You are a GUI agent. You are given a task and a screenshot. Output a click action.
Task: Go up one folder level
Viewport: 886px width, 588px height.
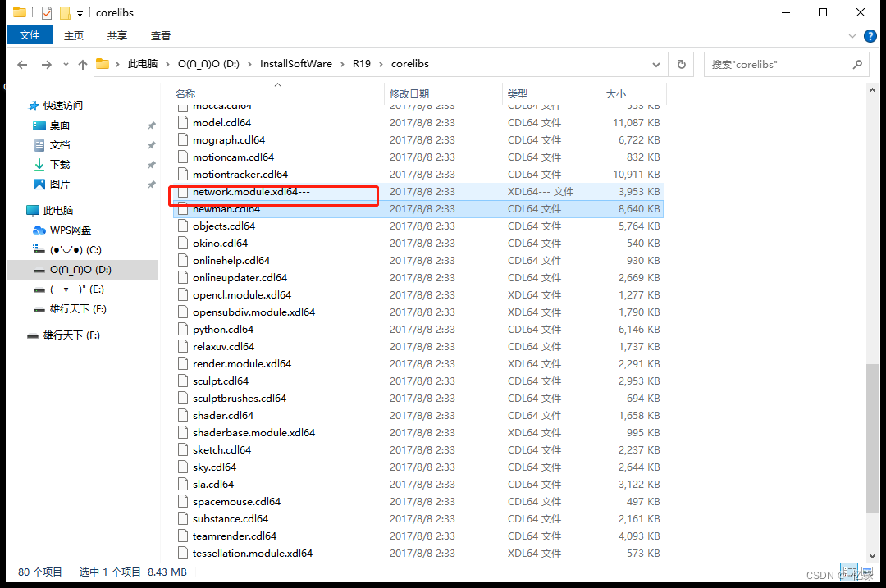pos(83,65)
